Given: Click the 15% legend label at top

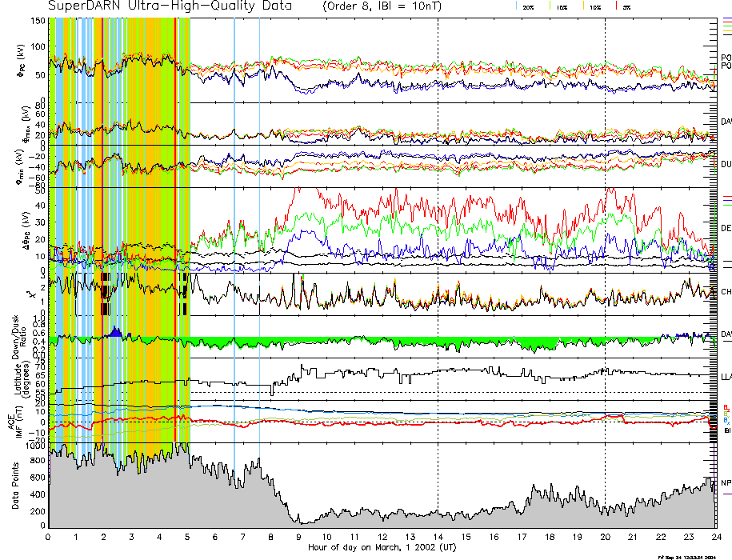Looking at the screenshot, I should click(x=562, y=6).
